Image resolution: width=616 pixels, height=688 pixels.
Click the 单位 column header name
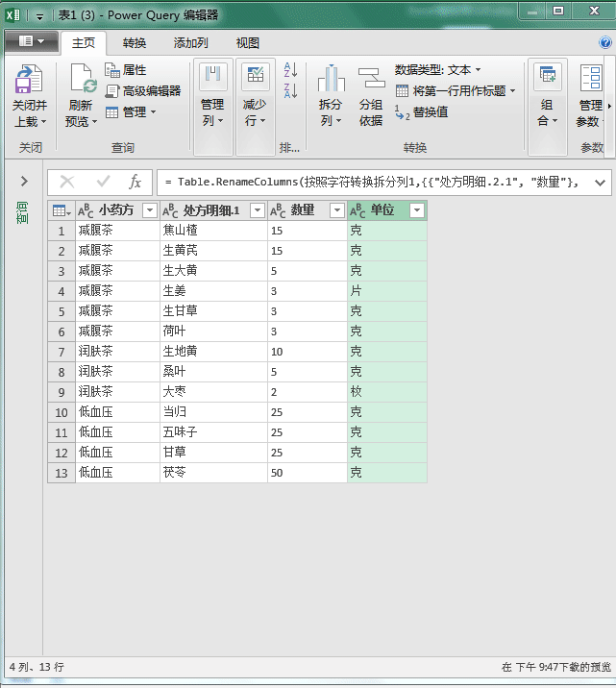pos(382,210)
